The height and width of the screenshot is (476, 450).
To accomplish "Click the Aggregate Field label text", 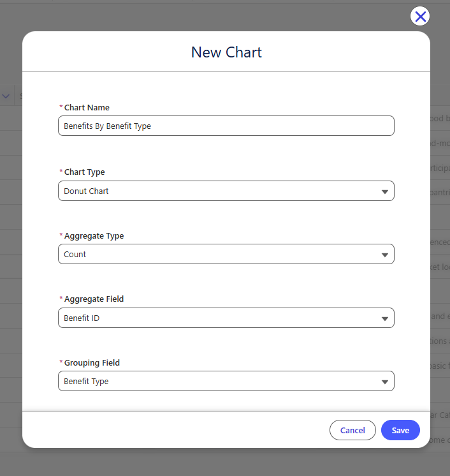I will point(94,299).
